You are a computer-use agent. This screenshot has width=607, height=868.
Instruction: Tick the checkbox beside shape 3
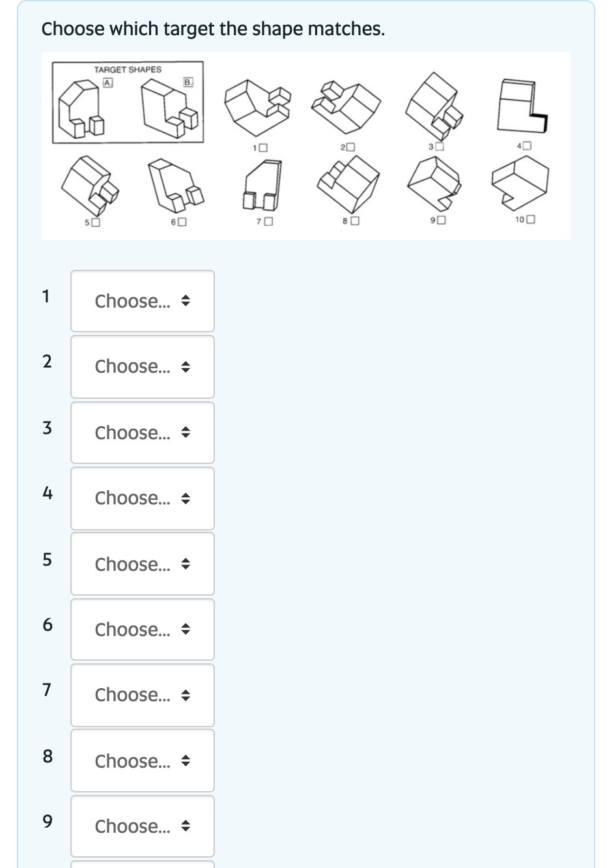(441, 145)
